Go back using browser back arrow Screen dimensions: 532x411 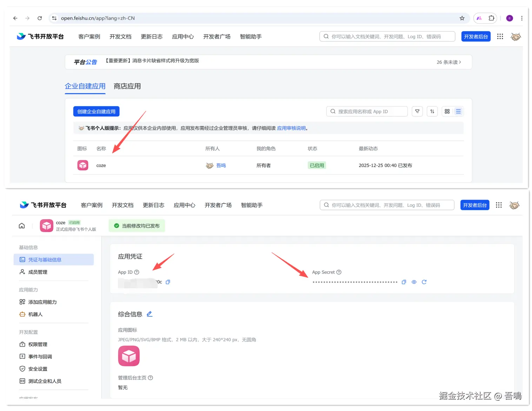(x=15, y=18)
